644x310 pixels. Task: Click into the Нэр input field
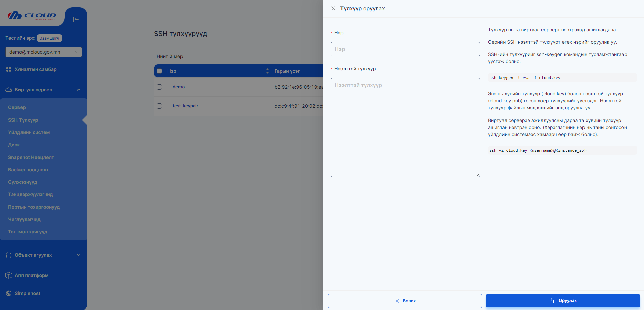405,49
